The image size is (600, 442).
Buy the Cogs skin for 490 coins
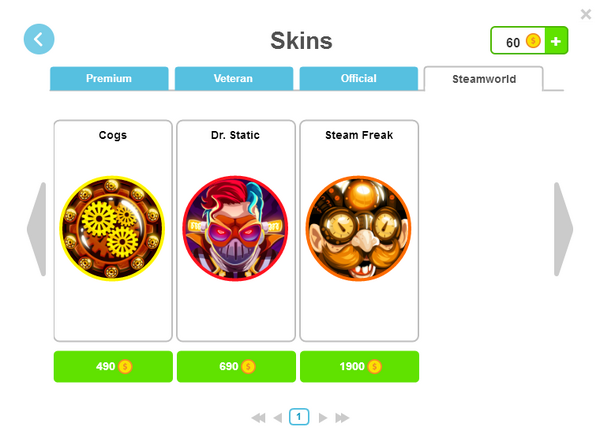click(113, 366)
